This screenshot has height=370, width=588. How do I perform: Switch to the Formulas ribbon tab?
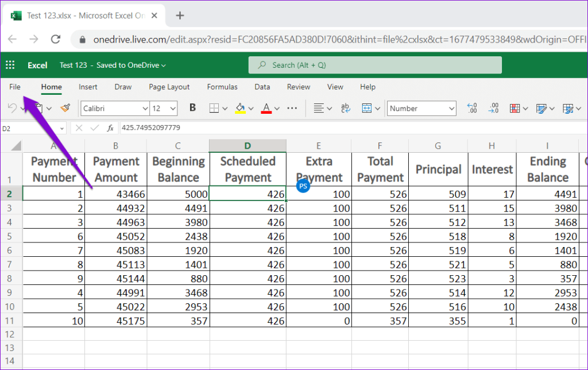point(222,87)
